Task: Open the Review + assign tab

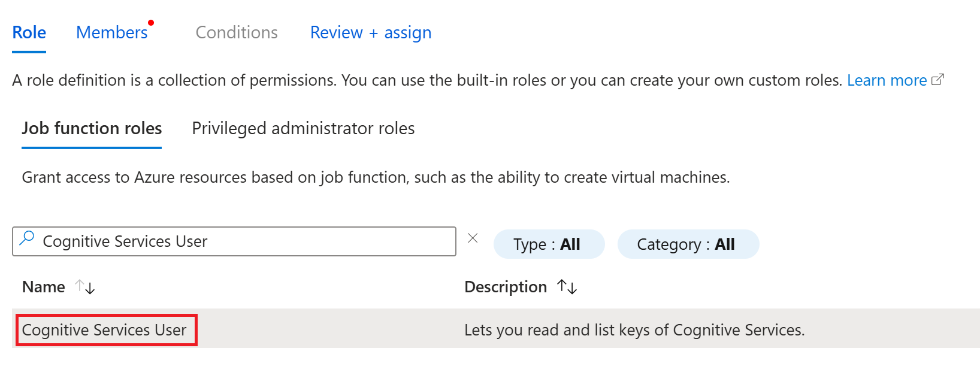Action: pos(371,33)
